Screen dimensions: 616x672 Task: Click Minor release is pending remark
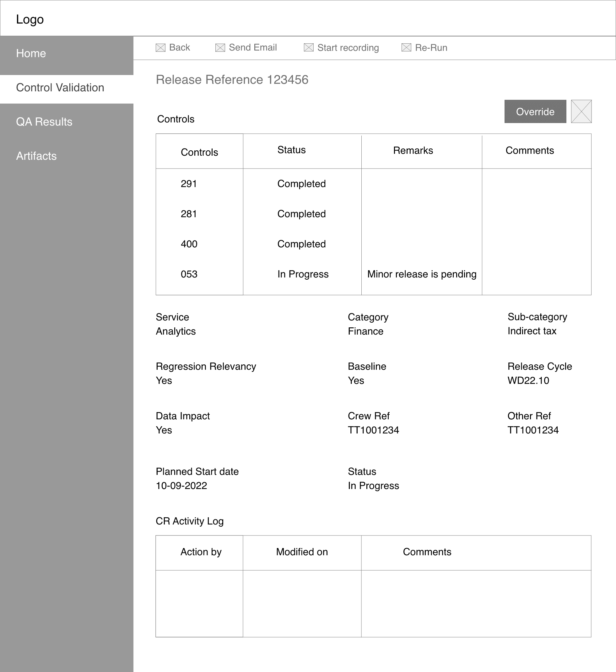click(x=422, y=274)
